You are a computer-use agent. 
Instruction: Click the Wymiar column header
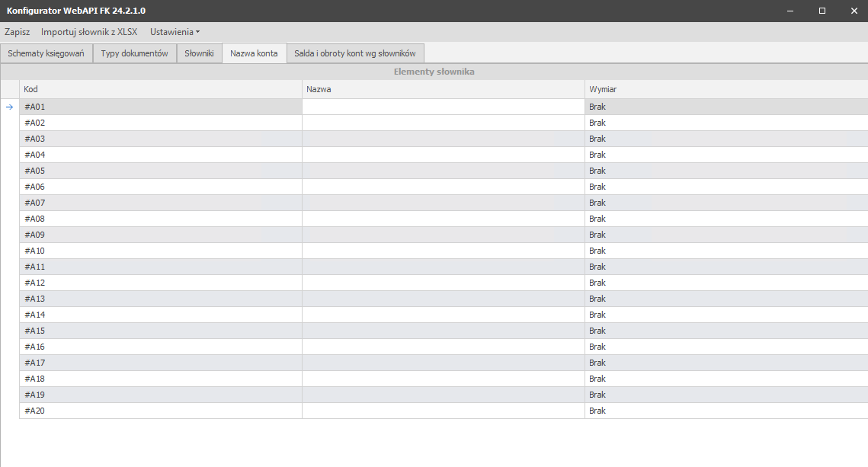click(724, 89)
